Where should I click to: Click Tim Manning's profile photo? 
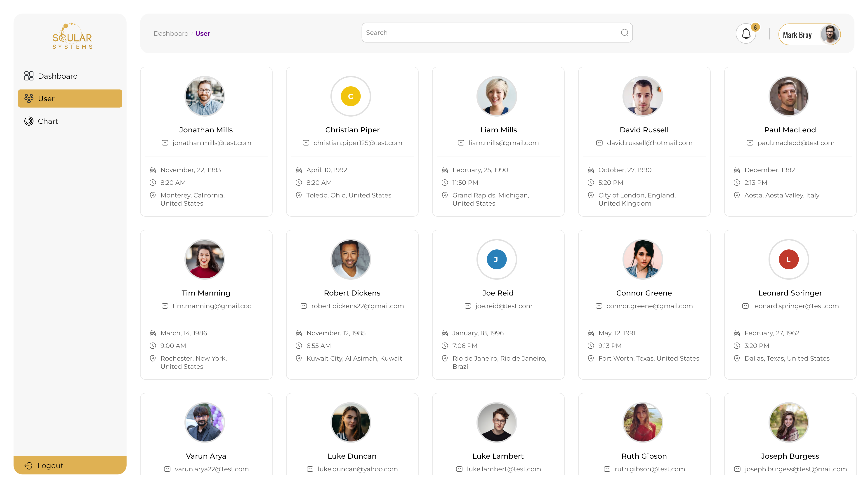[205, 259]
